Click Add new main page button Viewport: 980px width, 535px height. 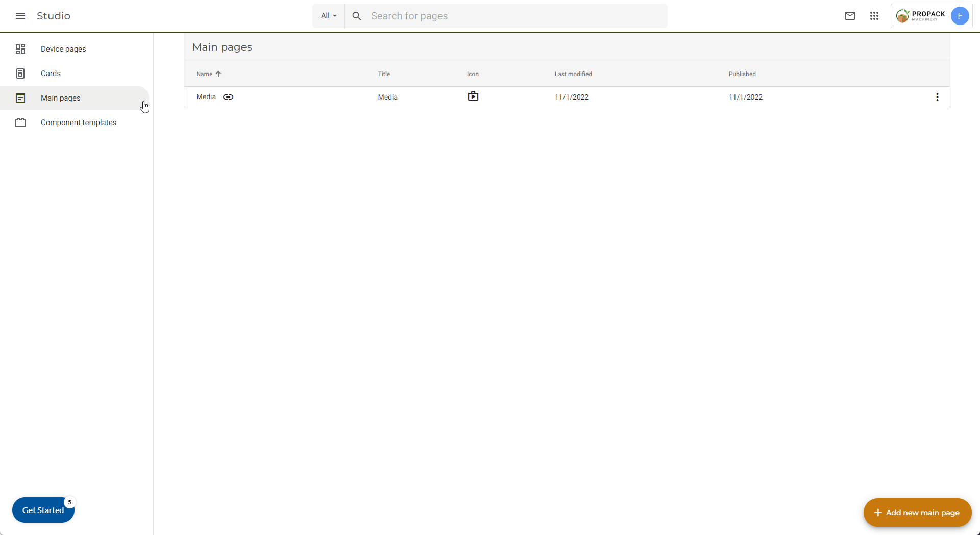[917, 513]
